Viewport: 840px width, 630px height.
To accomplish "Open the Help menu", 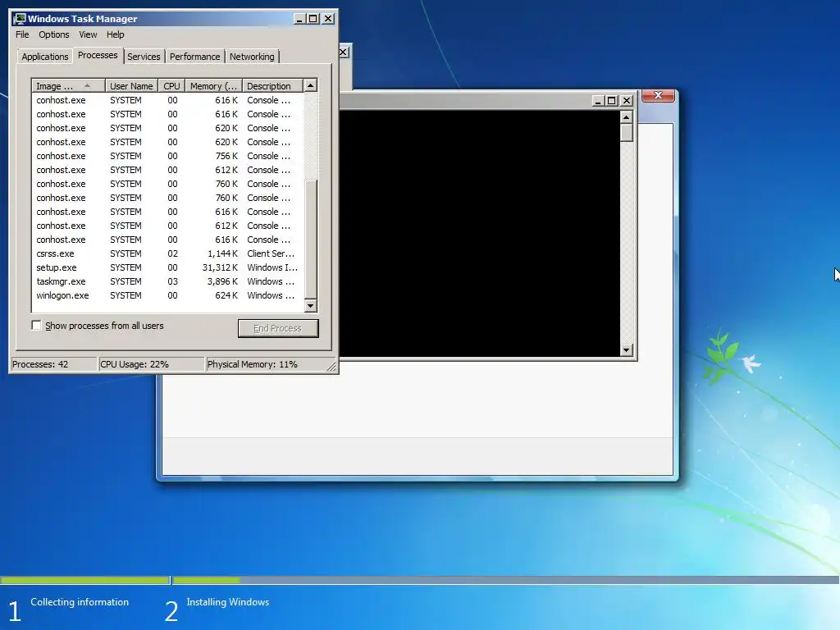I will click(115, 34).
